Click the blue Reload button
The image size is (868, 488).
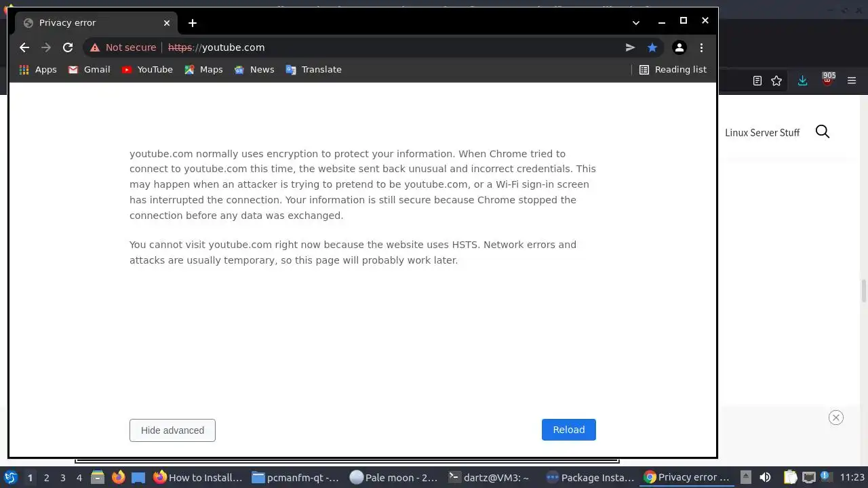(x=569, y=430)
